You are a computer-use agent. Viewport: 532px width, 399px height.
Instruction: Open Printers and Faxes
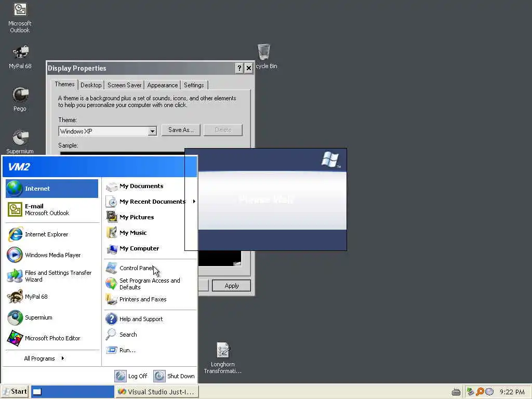(150, 299)
